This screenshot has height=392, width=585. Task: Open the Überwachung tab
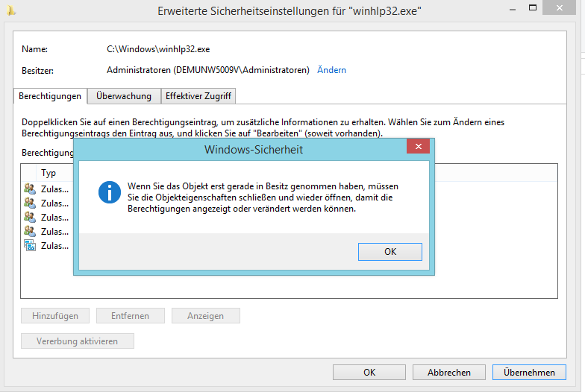click(x=124, y=96)
